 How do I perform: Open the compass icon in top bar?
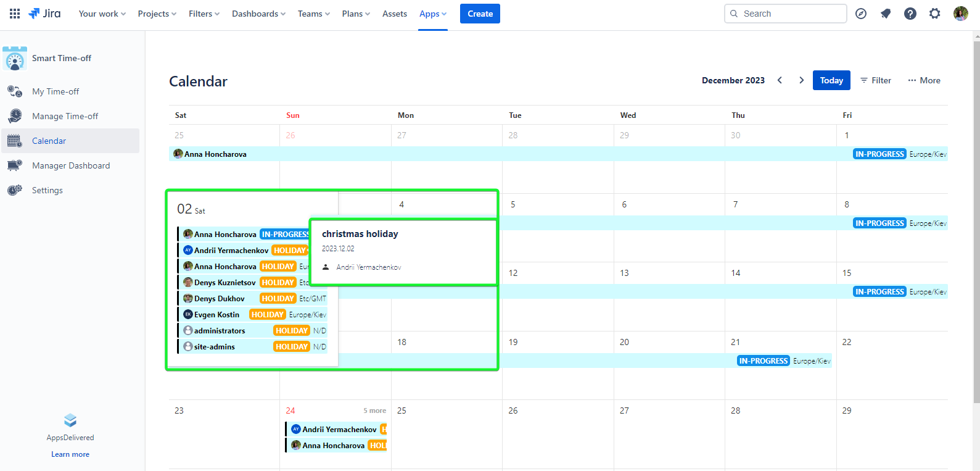(x=861, y=14)
